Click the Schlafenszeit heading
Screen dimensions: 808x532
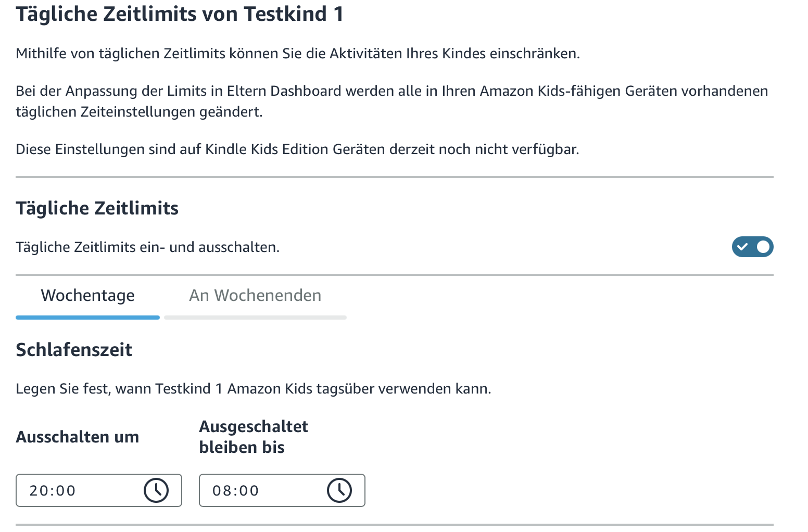coord(74,350)
